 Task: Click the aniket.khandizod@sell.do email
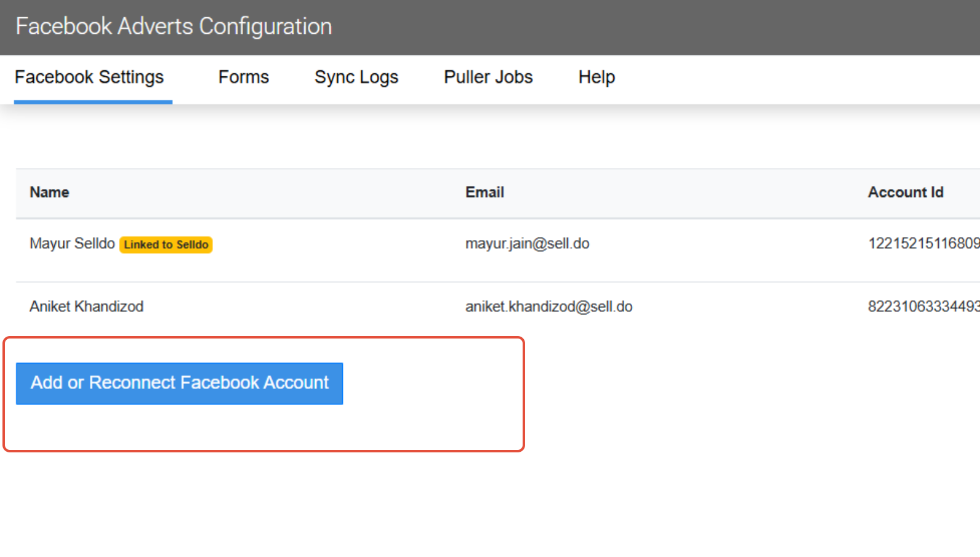548,307
